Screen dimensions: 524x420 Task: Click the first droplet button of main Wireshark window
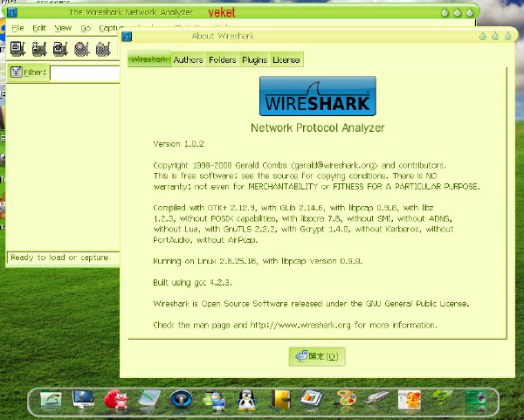click(x=445, y=13)
